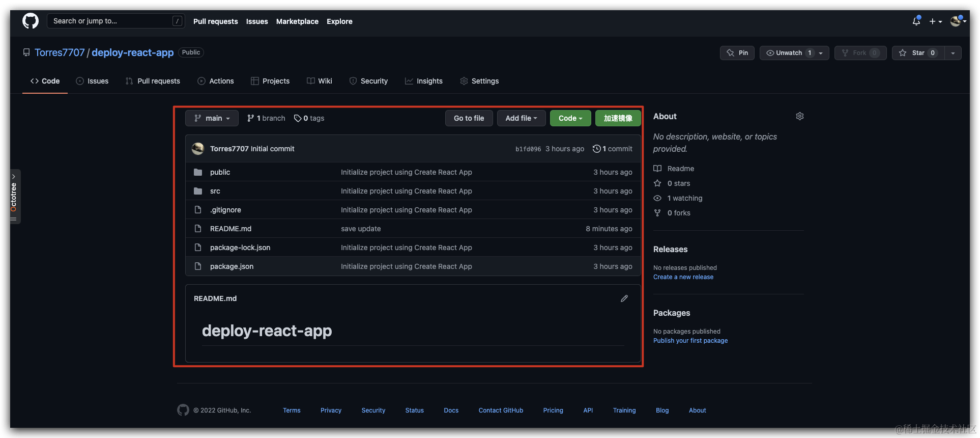Image resolution: width=980 pixels, height=438 pixels.
Task: Switch to the repository Issues tab
Action: (92, 81)
